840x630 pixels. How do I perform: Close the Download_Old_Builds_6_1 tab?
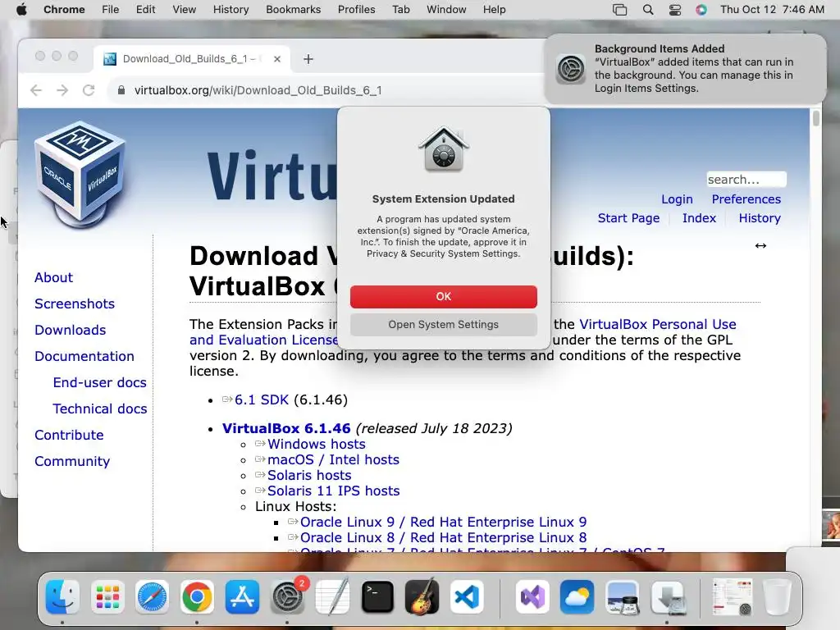point(277,59)
